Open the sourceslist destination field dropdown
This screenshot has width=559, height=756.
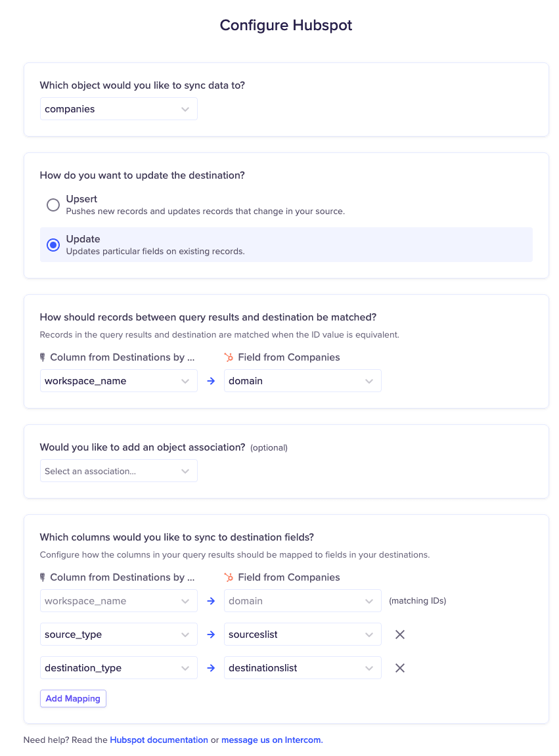(x=302, y=634)
